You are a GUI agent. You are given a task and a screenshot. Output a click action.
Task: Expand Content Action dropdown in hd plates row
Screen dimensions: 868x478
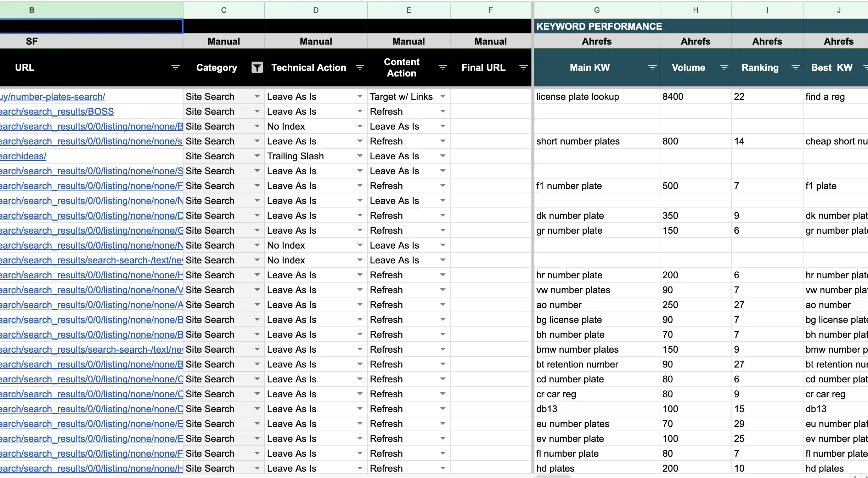coord(443,468)
